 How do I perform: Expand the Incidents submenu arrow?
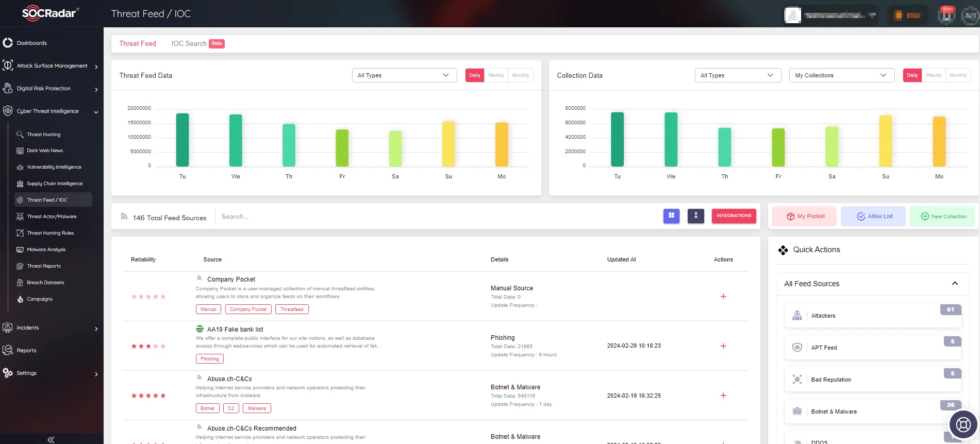tap(96, 328)
